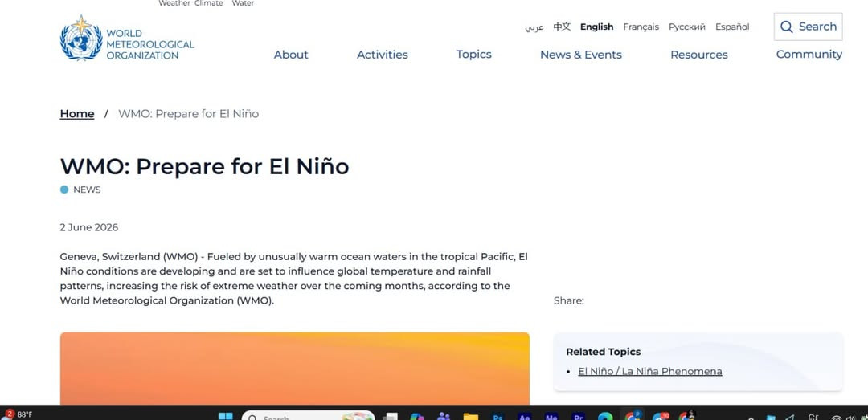Click the 'Share:' label
This screenshot has height=420, width=868.
click(568, 300)
